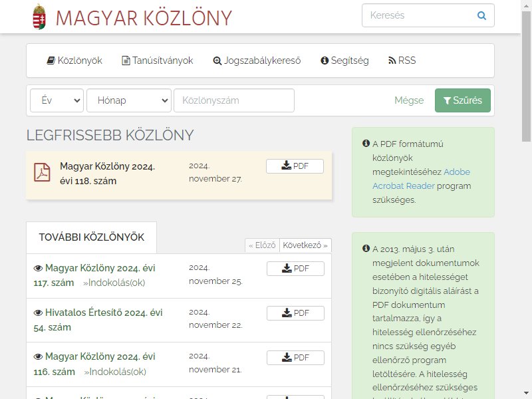The image size is (532, 399).
Task: Open the Magyar Közlöny site title
Action: click(x=144, y=18)
